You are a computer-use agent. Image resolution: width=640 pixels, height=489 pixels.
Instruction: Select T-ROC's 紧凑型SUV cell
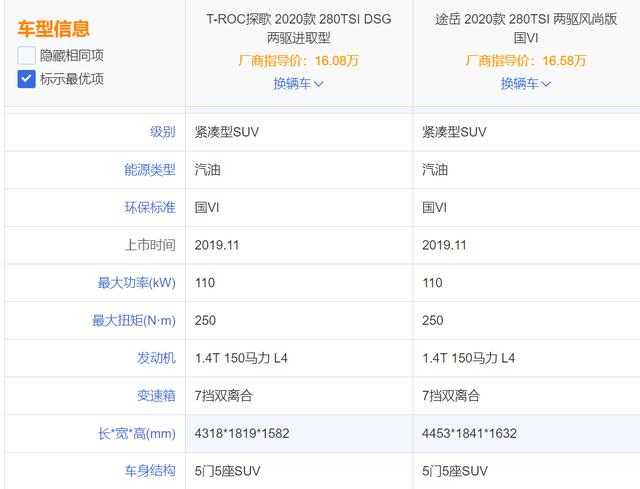pyautogui.click(x=299, y=132)
